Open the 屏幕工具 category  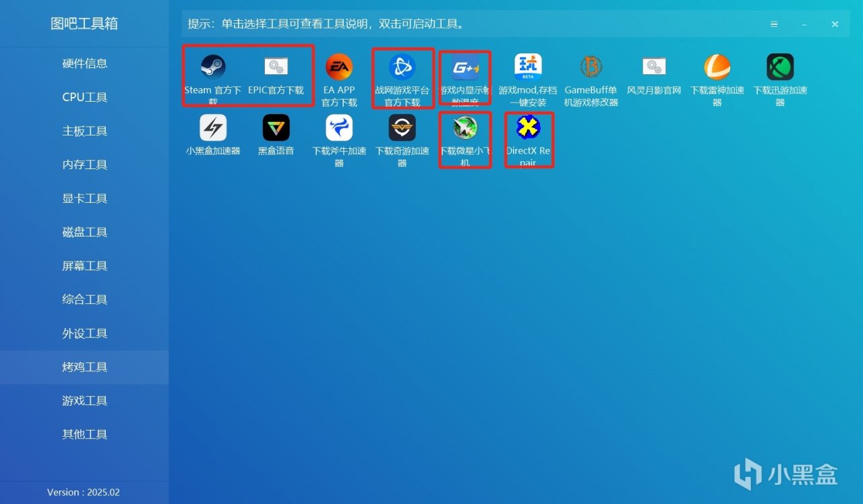pyautogui.click(x=84, y=265)
